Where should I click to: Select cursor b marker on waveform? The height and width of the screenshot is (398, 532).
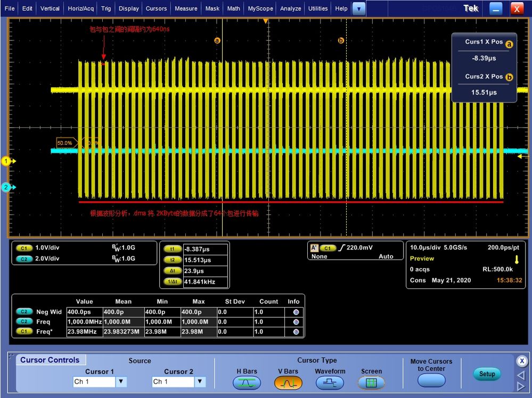pyautogui.click(x=341, y=40)
